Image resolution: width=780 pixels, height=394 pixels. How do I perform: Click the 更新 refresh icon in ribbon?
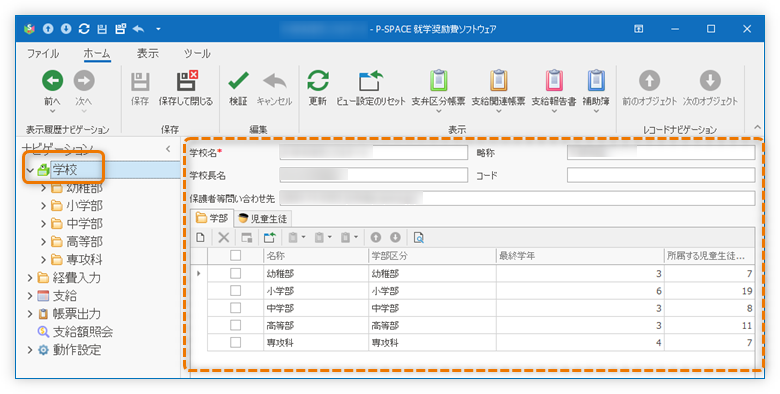[318, 81]
